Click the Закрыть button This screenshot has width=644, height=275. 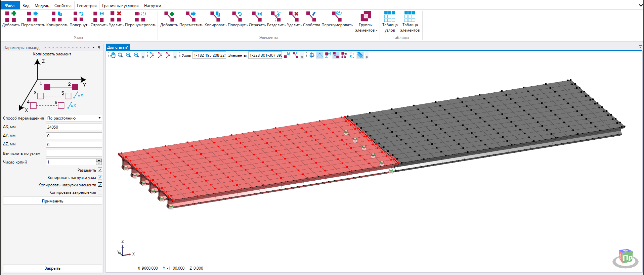[52, 268]
